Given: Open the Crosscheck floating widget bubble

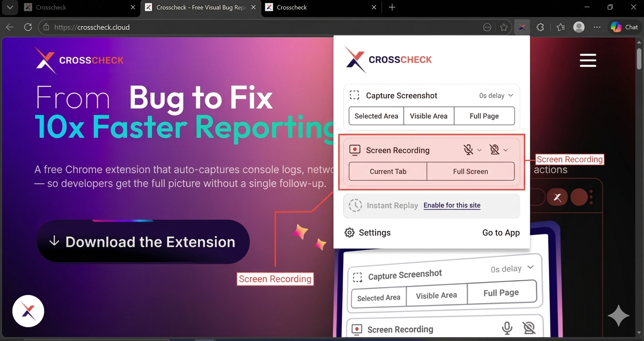Looking at the screenshot, I should [28, 311].
